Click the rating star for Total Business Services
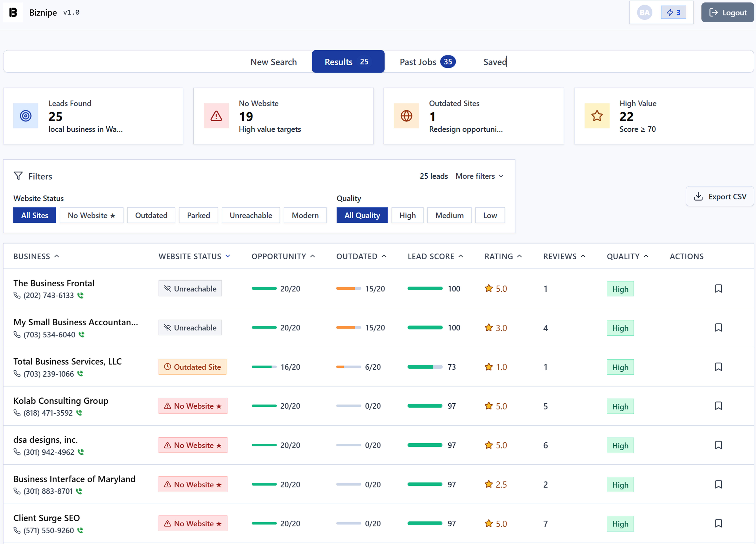 pyautogui.click(x=489, y=367)
